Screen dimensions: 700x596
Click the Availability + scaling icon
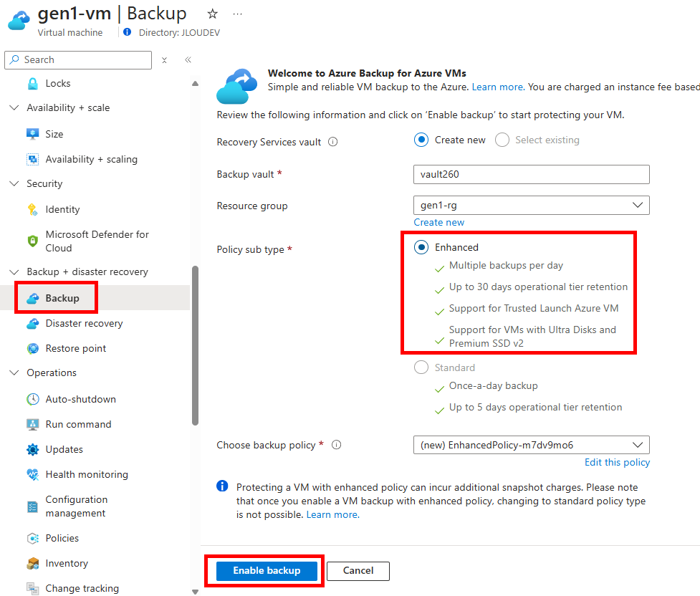pos(32,159)
